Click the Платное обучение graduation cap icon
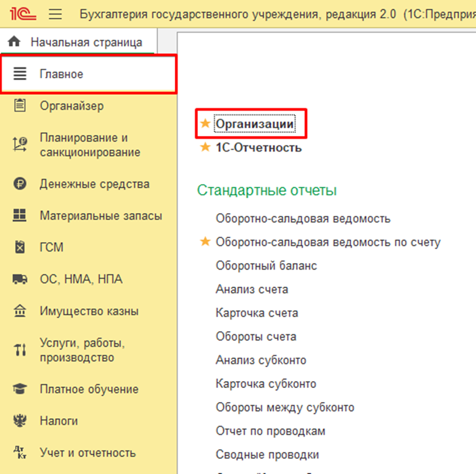 point(20,389)
